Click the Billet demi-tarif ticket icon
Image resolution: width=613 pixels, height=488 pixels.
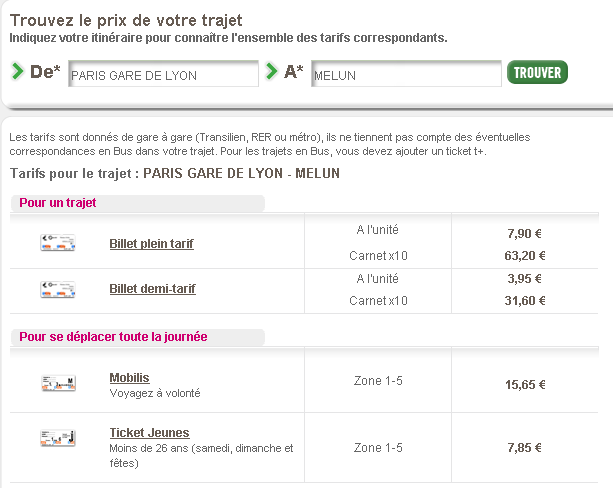coord(58,289)
